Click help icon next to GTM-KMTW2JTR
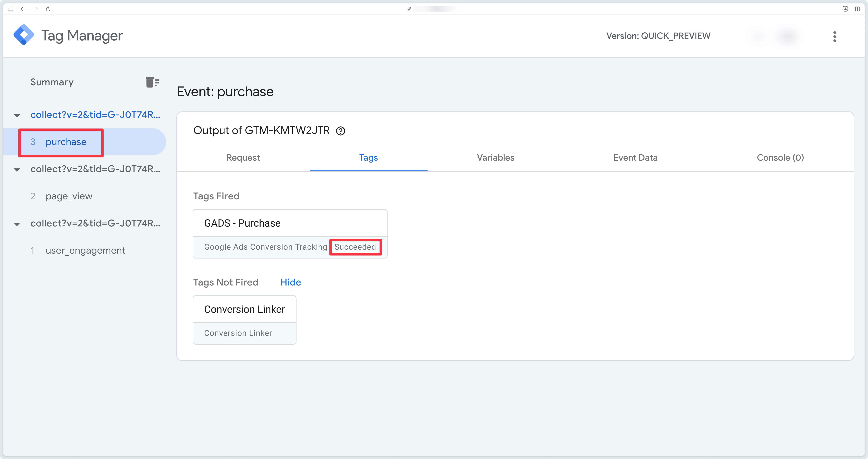 [x=341, y=131]
